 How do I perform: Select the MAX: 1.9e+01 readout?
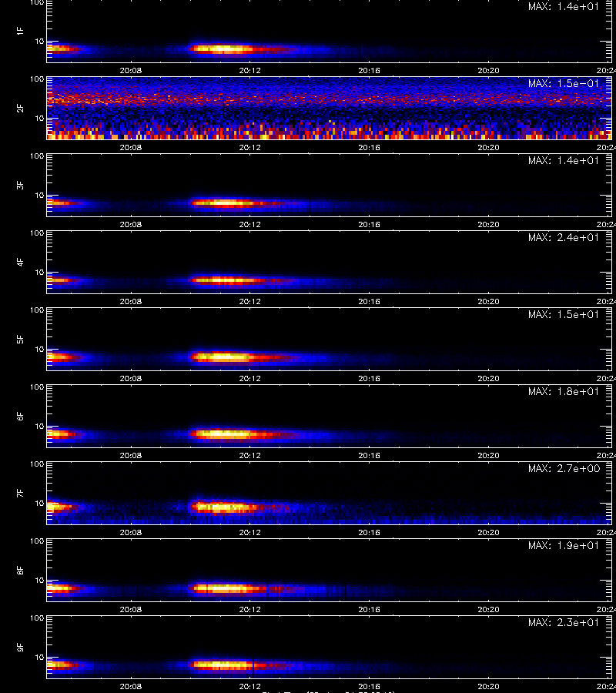[564, 545]
